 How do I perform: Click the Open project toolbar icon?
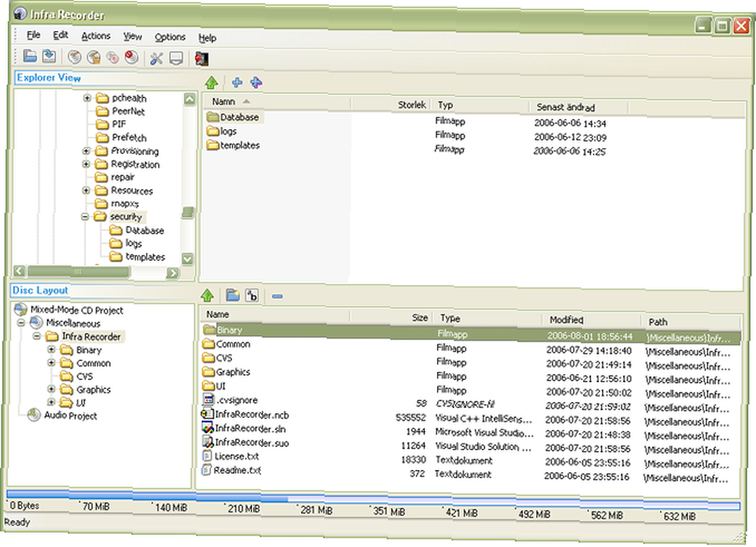click(30, 57)
